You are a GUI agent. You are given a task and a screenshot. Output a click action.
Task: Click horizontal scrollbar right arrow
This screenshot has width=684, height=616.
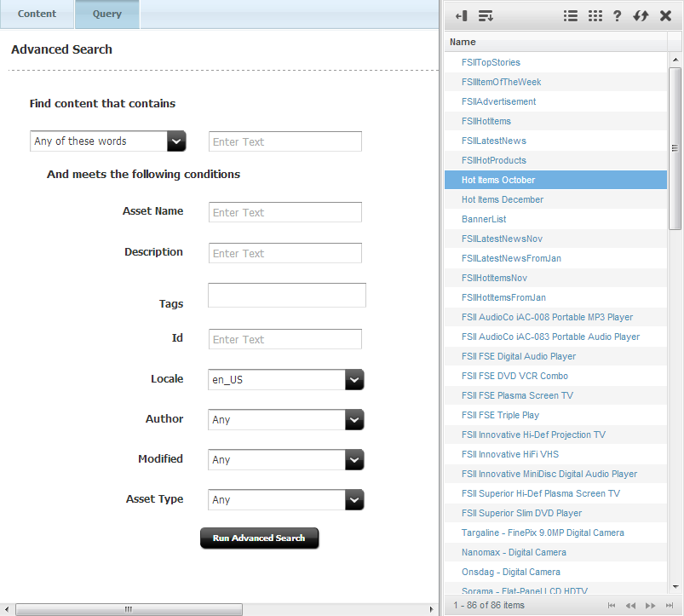click(x=431, y=609)
